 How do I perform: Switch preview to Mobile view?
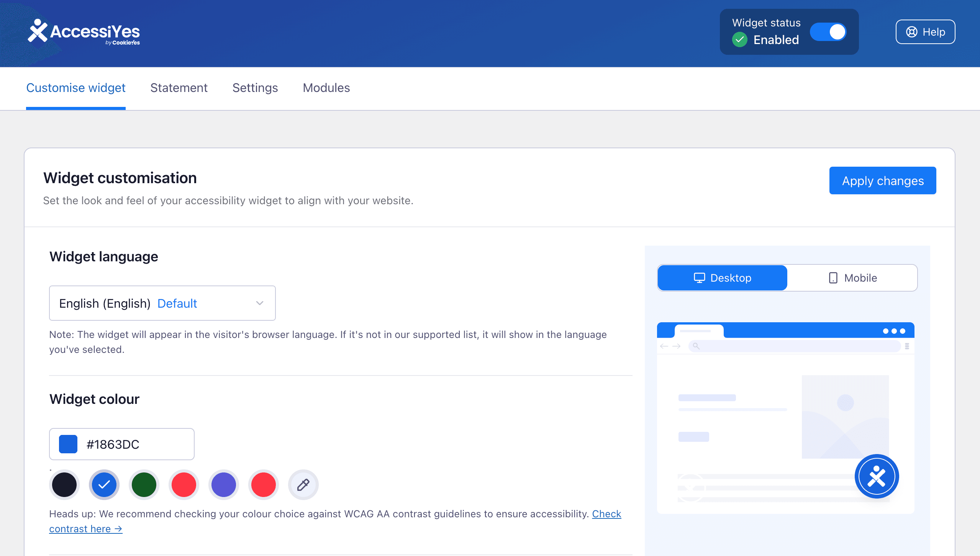[852, 278]
